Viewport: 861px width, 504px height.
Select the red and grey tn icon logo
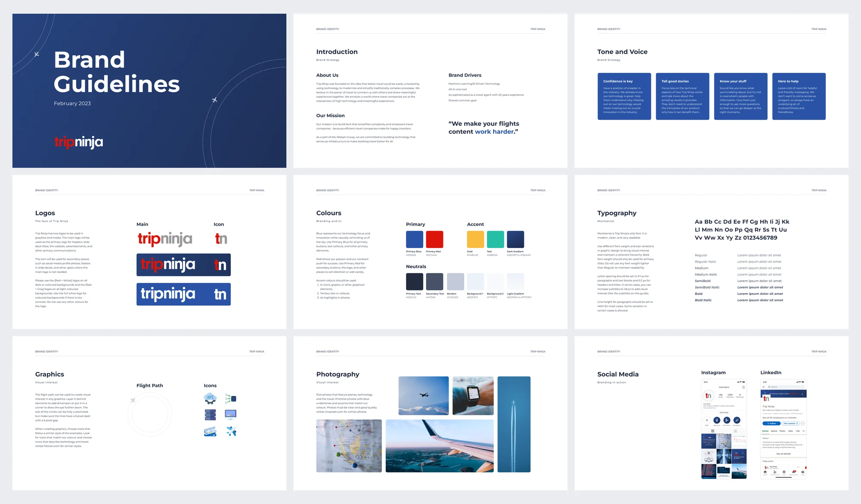[x=221, y=239]
